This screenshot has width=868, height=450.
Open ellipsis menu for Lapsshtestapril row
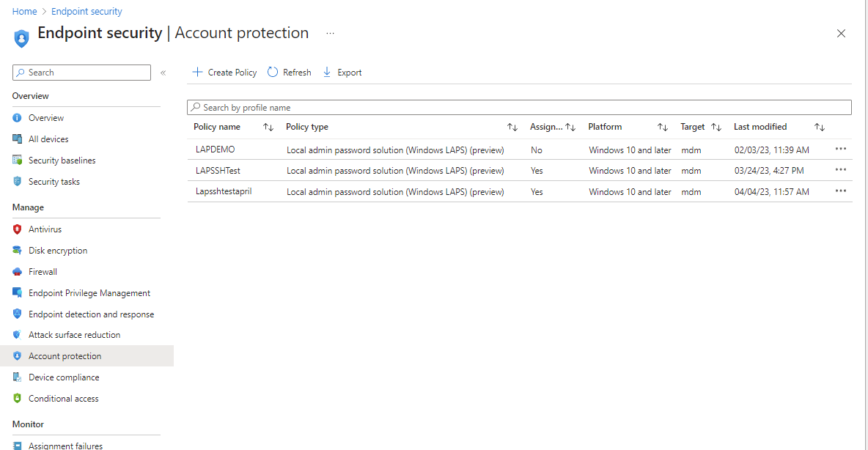pyautogui.click(x=840, y=191)
